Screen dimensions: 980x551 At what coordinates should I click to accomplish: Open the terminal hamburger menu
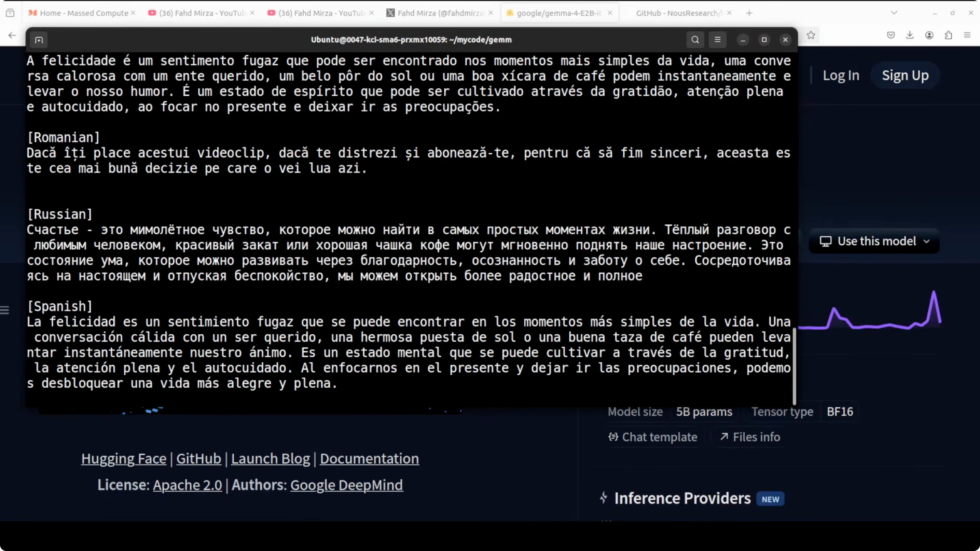coord(717,40)
